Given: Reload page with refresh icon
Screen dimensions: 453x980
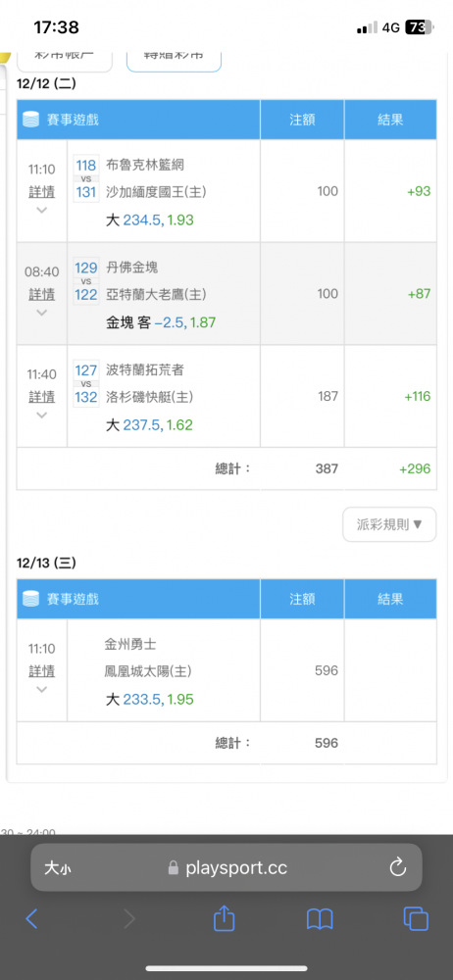Looking at the screenshot, I should click(398, 867).
